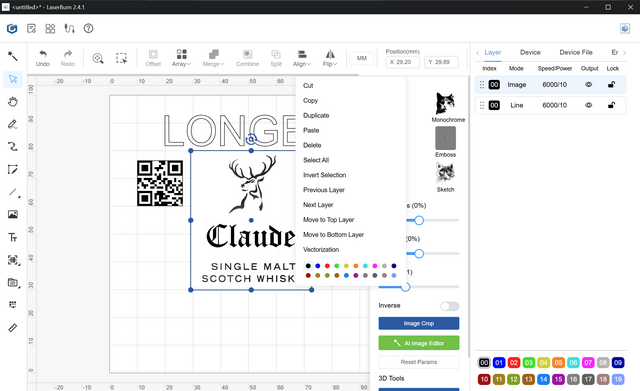This screenshot has width=640, height=391.
Task: Choose Cut from context menu
Action: click(x=308, y=86)
